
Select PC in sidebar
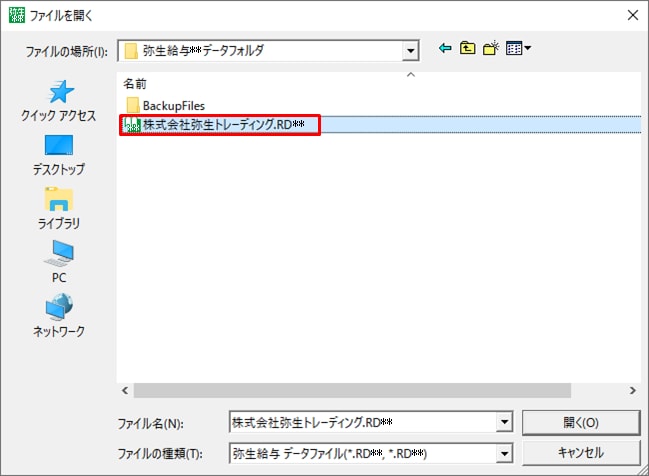click(x=59, y=262)
